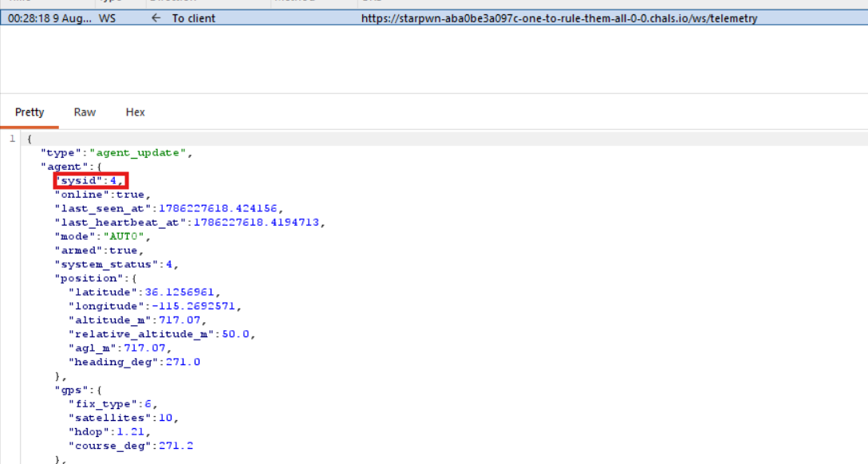Click the left arrow direction icon

click(x=156, y=18)
